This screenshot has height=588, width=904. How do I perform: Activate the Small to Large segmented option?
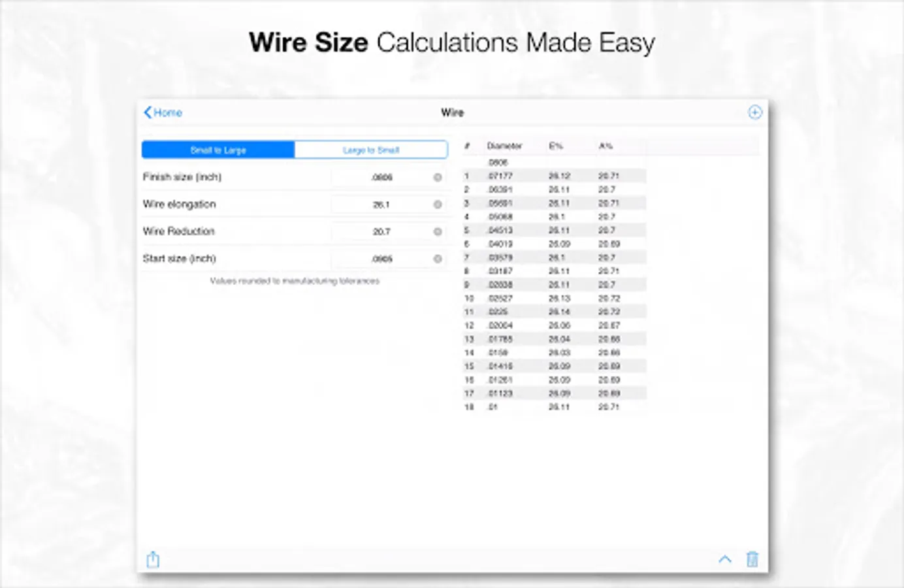click(218, 149)
